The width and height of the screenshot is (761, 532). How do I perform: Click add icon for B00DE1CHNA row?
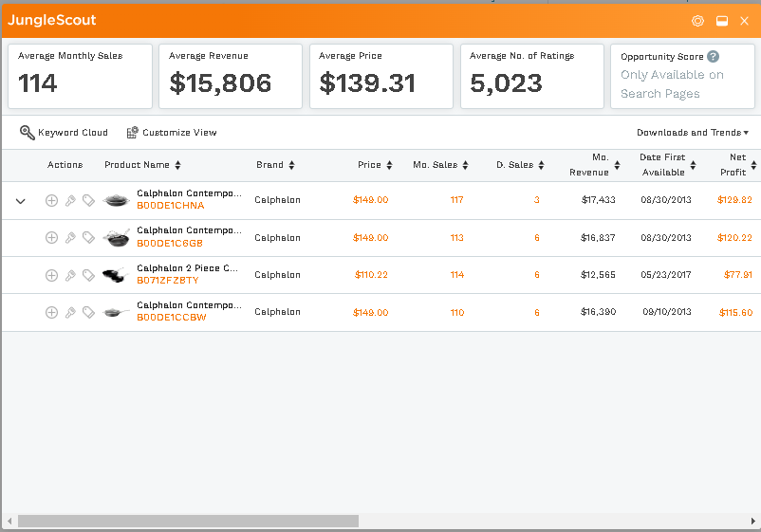(51, 200)
